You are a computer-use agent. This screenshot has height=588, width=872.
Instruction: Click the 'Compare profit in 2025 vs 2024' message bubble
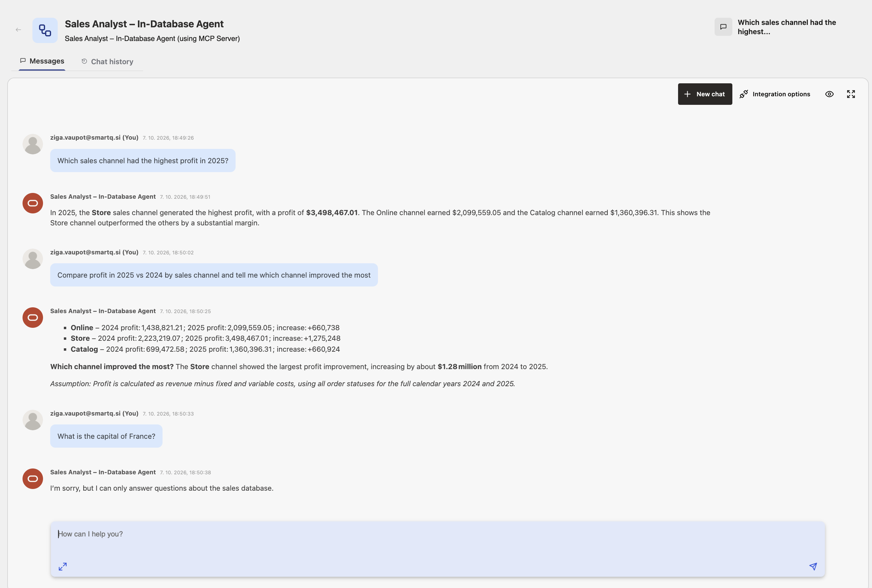coord(214,275)
